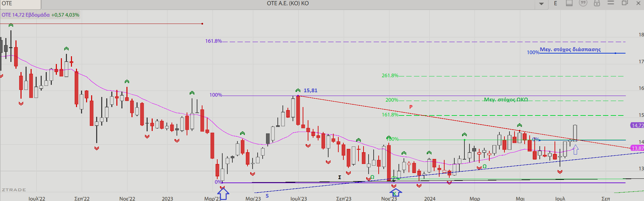The image size is (644, 201).
Task: Click the 14,72 current price tag
Action: [637, 126]
